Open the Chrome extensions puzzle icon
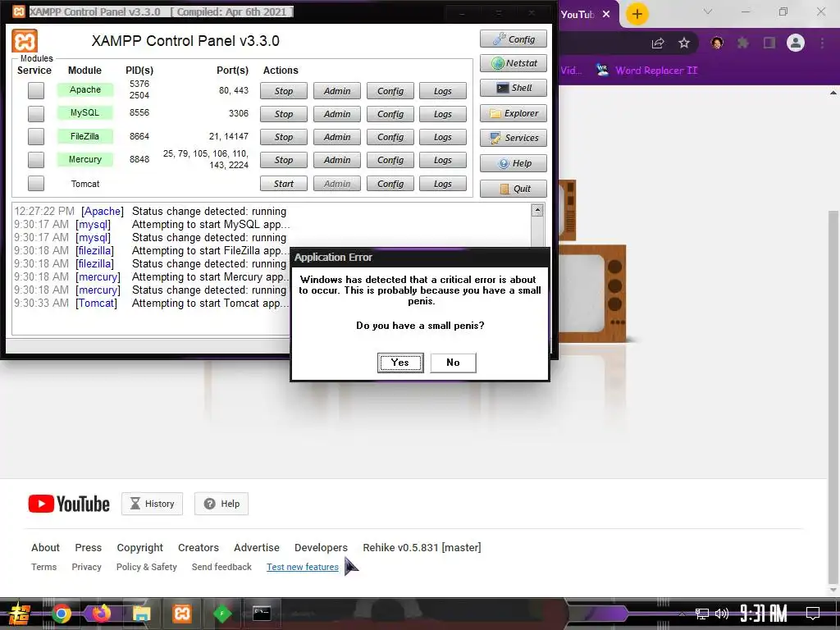Viewport: 840px width, 630px height. 743,43
